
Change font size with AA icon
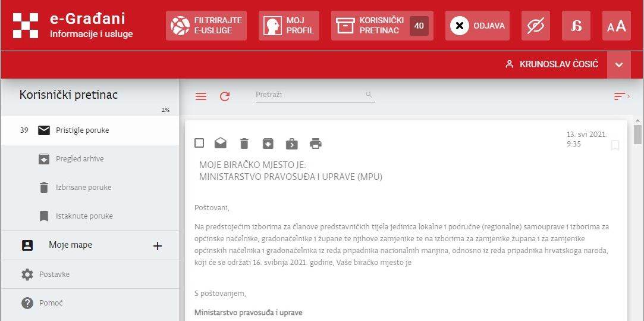(x=617, y=26)
